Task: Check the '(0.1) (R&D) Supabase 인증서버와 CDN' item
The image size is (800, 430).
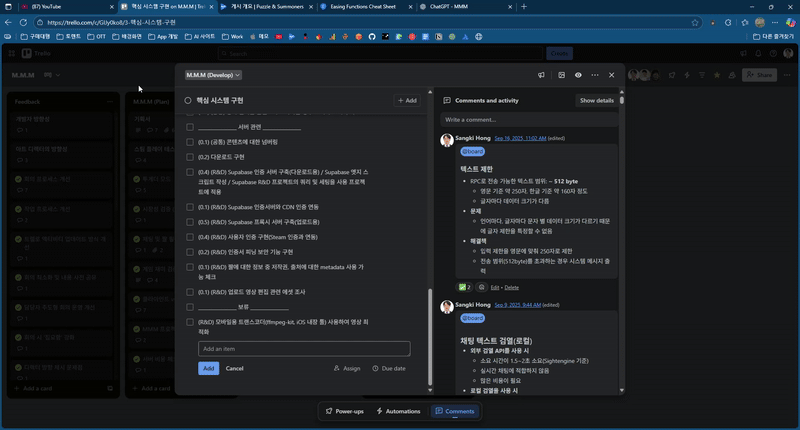Action: [x=190, y=207]
